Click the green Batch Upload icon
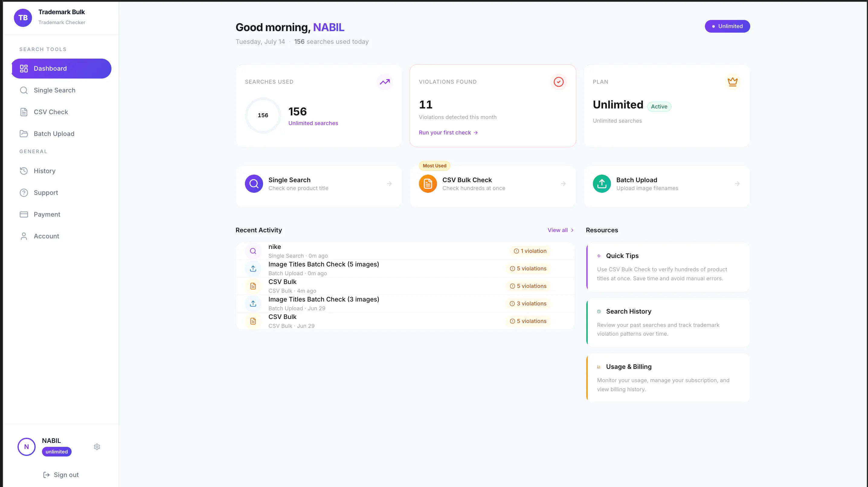This screenshot has width=868, height=487. point(601,184)
